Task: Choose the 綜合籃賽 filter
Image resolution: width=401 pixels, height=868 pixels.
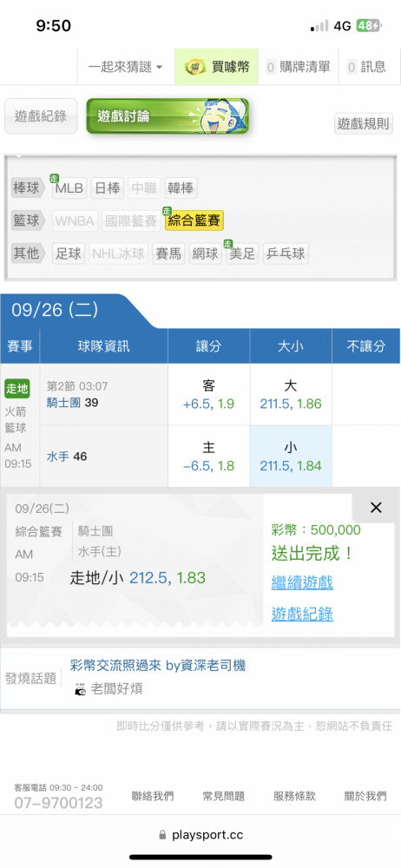Action: tap(194, 220)
